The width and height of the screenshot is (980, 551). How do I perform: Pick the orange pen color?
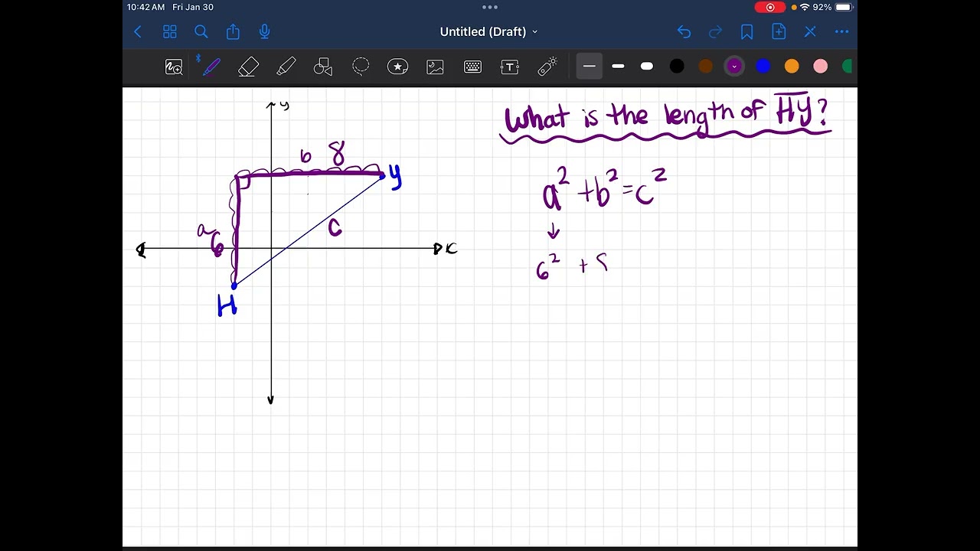792,67
